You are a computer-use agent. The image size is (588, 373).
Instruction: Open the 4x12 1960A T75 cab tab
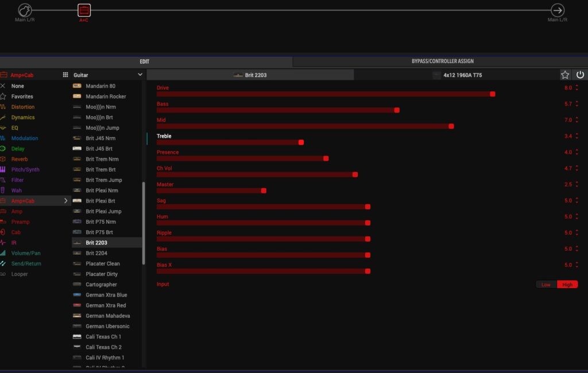coord(457,75)
